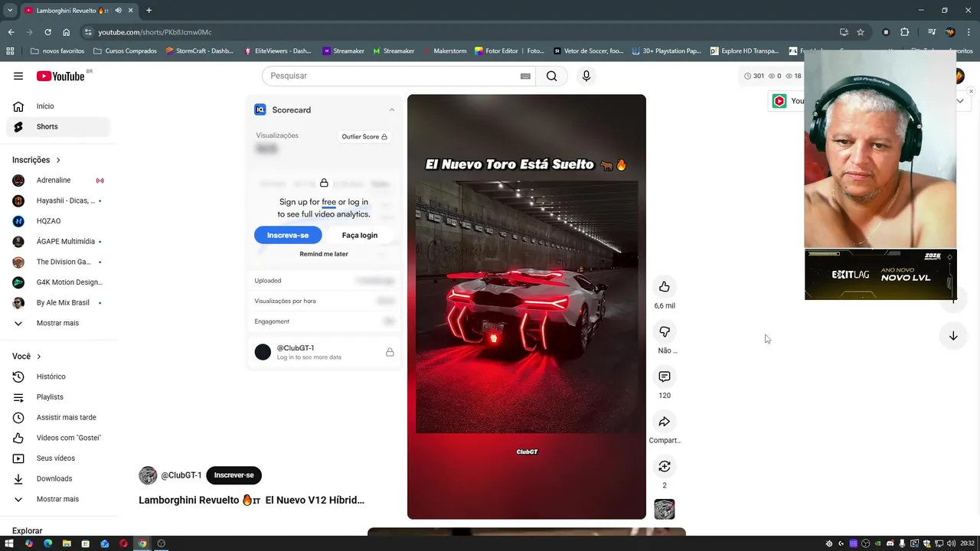This screenshot has height=551, width=980.
Task: Open Downloads in the sidebar
Action: coord(58,478)
